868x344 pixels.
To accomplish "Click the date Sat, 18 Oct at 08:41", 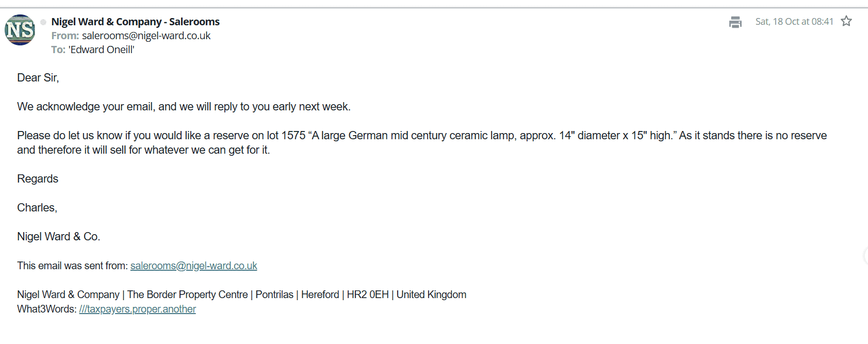I will point(794,22).
